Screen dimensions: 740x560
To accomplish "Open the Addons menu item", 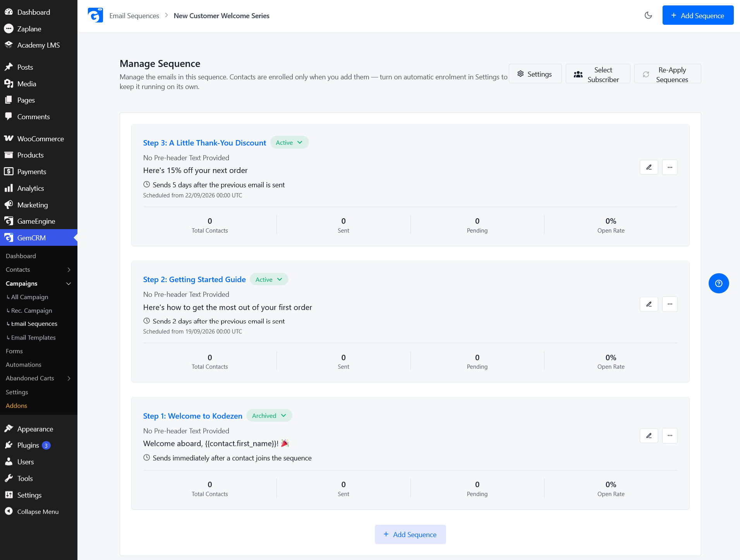I will (16, 406).
